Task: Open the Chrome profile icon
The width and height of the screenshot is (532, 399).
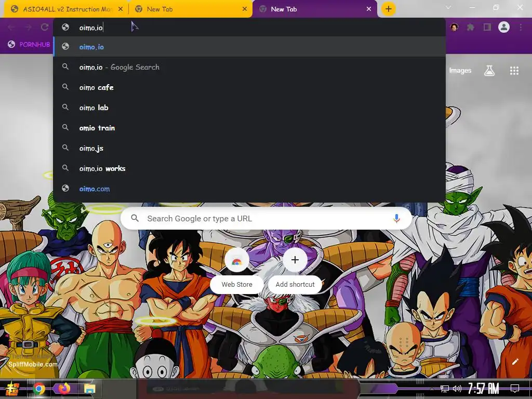Action: [504, 27]
